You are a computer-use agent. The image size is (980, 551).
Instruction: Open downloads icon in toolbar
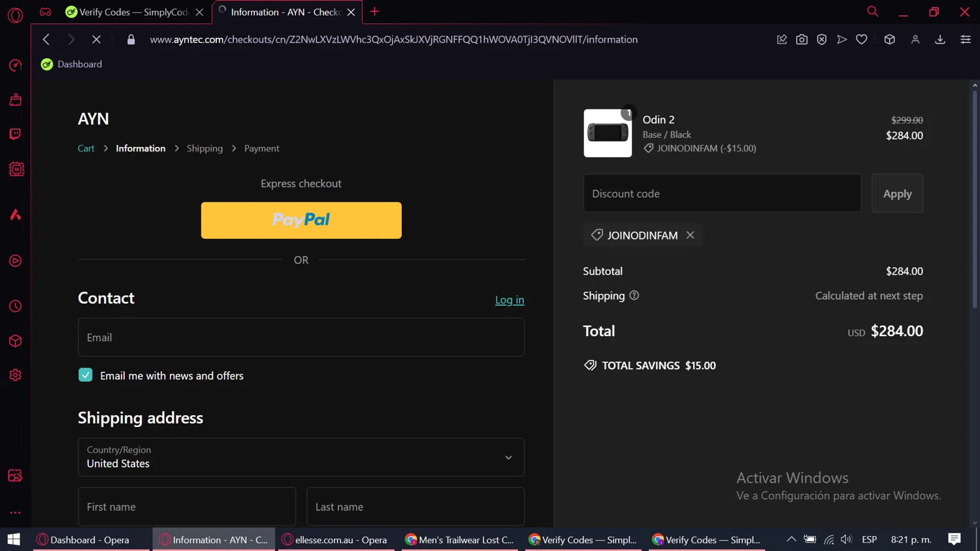point(940,39)
